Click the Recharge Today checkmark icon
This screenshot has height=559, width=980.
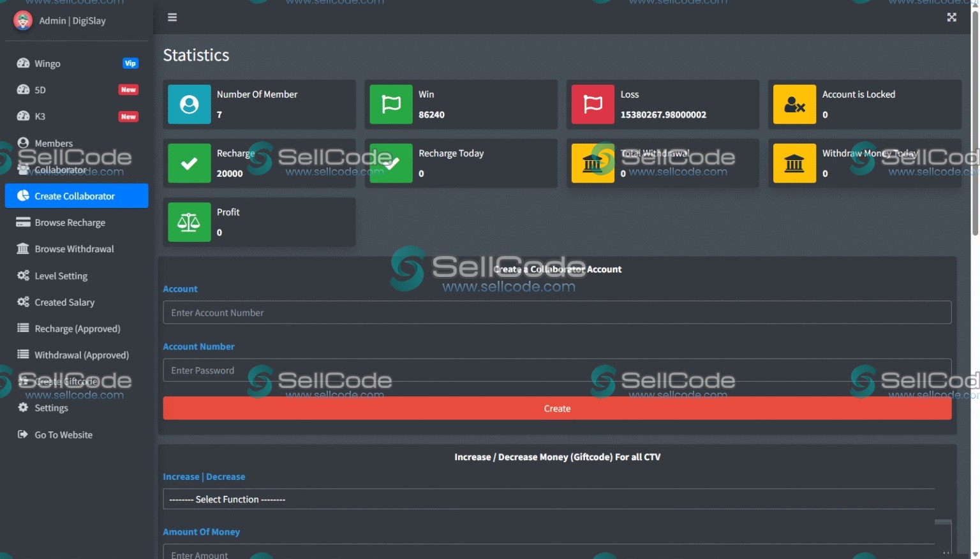[x=391, y=163]
